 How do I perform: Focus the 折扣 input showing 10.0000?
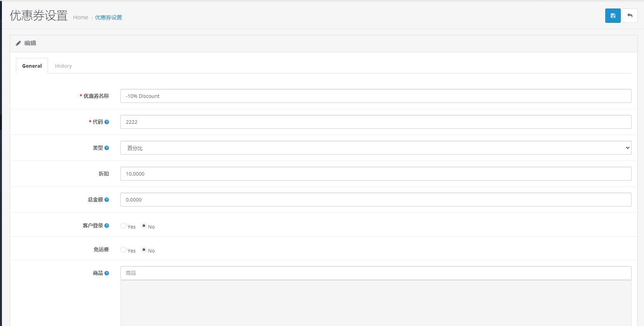tap(376, 174)
